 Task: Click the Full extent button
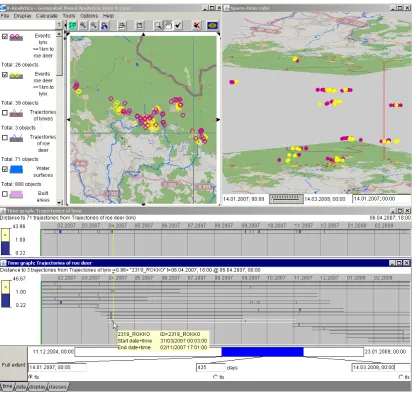[x=13, y=365]
